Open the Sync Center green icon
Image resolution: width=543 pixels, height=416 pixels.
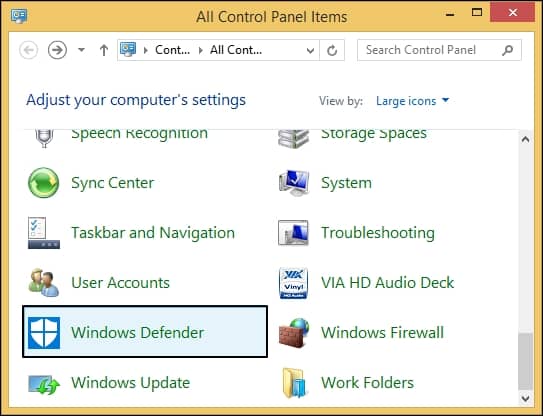(44, 183)
